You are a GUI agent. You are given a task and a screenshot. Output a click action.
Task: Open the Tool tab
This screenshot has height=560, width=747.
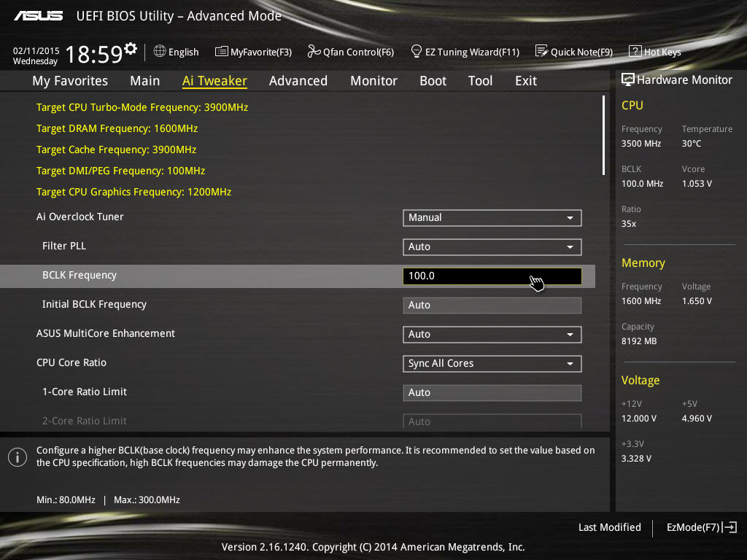click(480, 81)
